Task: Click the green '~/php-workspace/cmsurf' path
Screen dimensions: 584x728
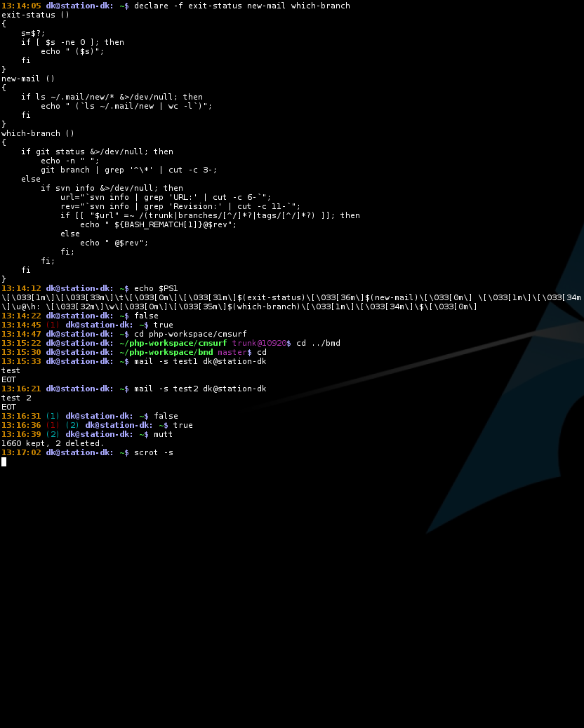Action: (173, 343)
